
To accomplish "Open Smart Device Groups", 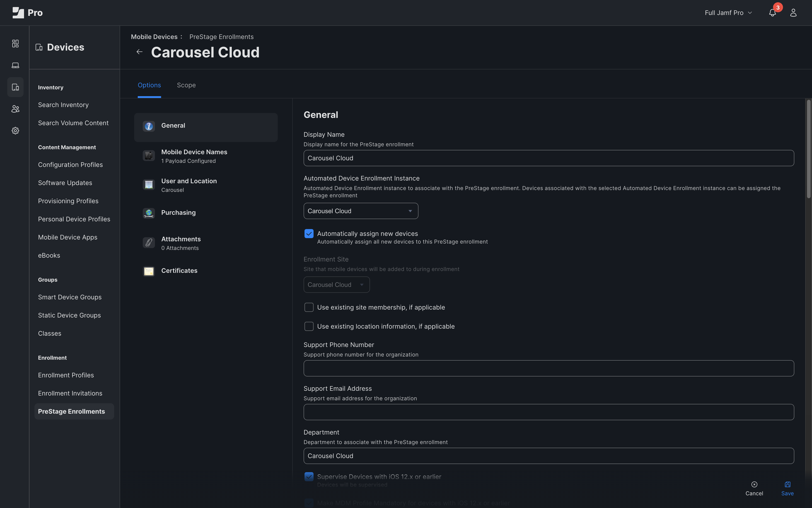I will tap(70, 297).
